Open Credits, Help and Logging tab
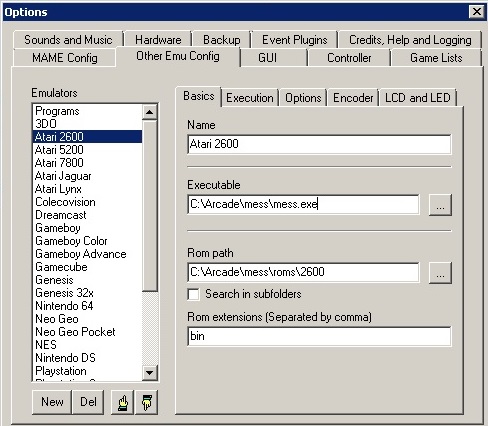 410,40
